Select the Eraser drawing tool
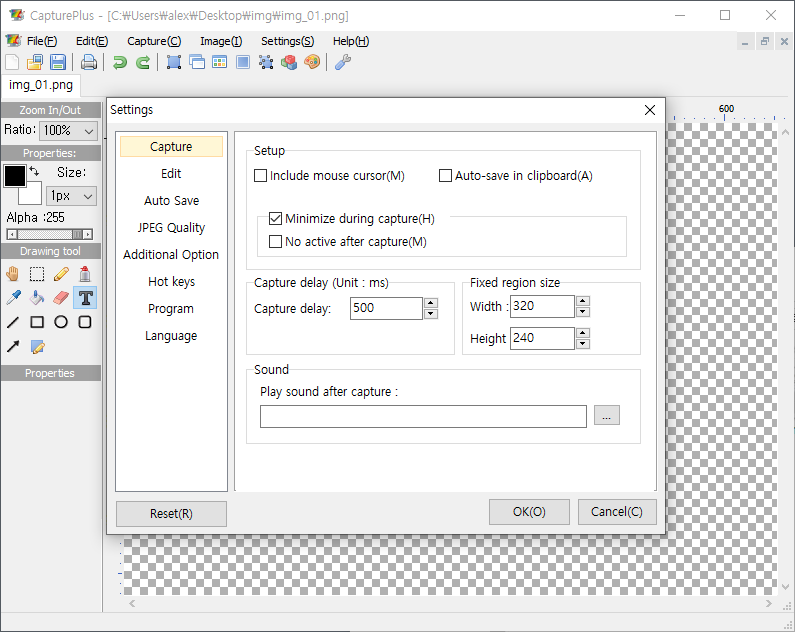The image size is (795, 632). click(x=61, y=297)
